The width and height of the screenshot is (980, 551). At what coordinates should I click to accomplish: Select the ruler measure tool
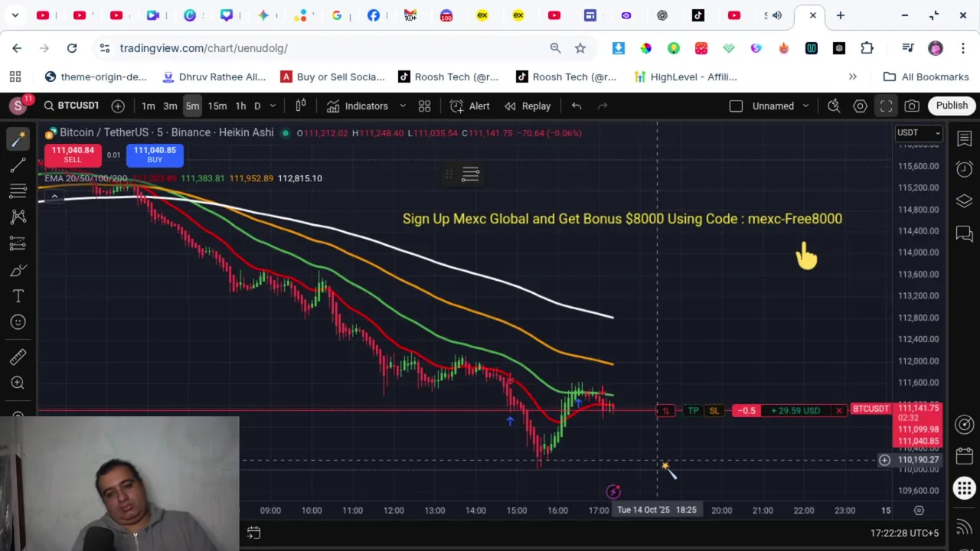(x=18, y=357)
